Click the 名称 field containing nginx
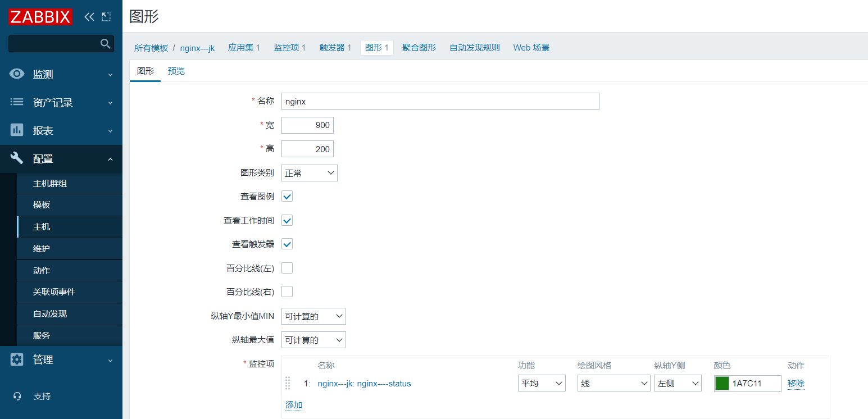This screenshot has height=419, width=868. tap(440, 101)
